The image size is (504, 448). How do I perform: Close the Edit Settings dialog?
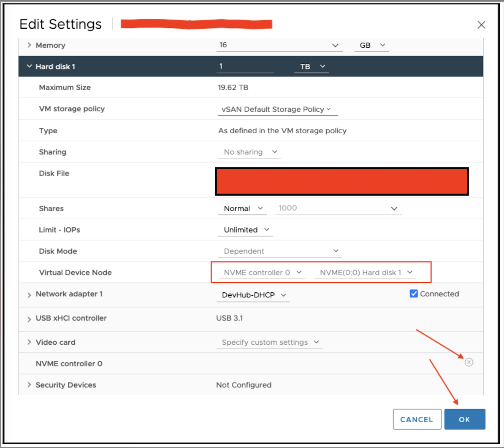(x=481, y=25)
